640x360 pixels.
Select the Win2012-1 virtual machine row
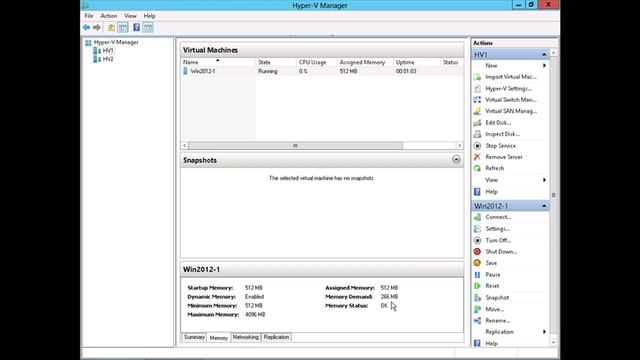(x=322, y=71)
